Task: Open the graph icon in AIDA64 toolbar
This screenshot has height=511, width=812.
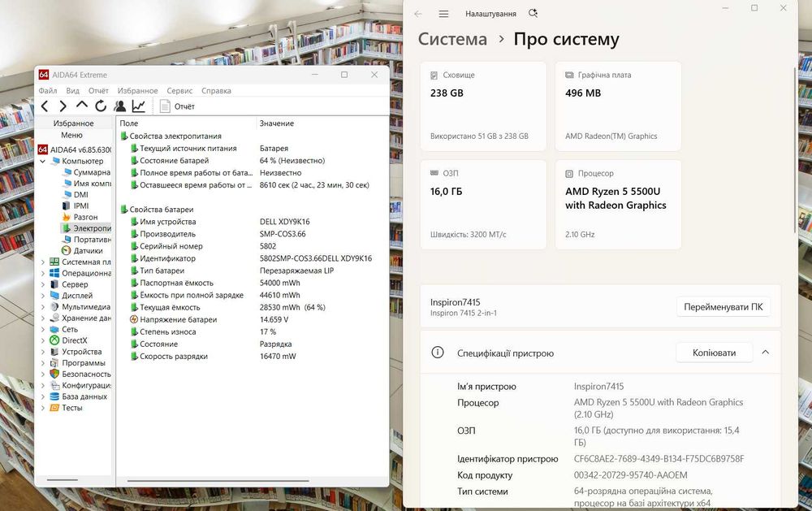Action: (138, 106)
